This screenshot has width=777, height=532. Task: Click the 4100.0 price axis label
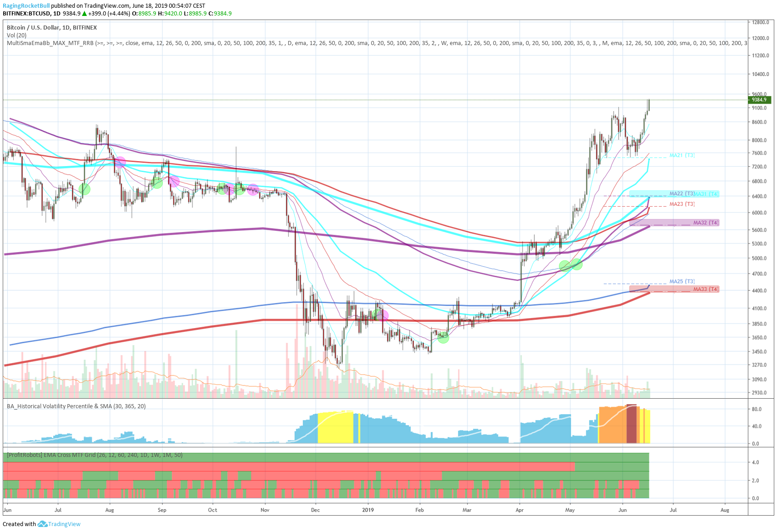click(x=760, y=308)
